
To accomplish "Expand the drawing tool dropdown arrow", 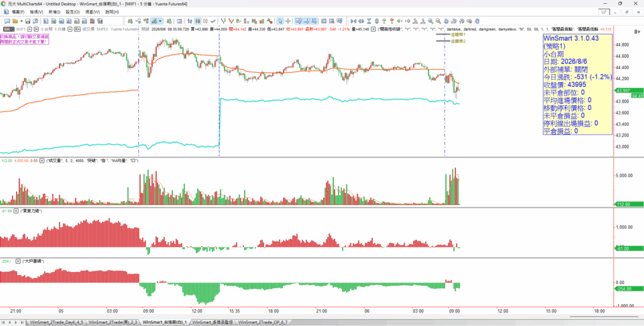I will coord(160,21).
